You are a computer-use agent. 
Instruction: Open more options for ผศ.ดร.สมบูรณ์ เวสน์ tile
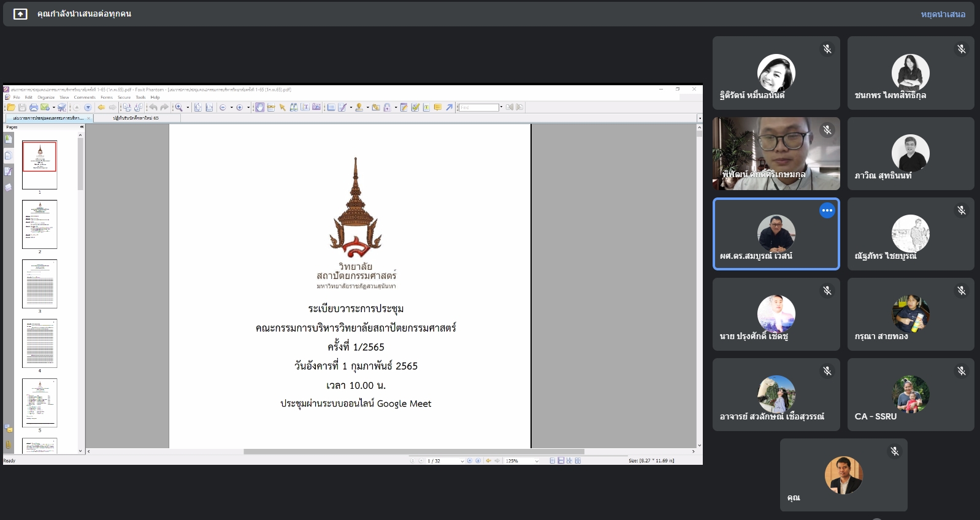click(x=827, y=210)
